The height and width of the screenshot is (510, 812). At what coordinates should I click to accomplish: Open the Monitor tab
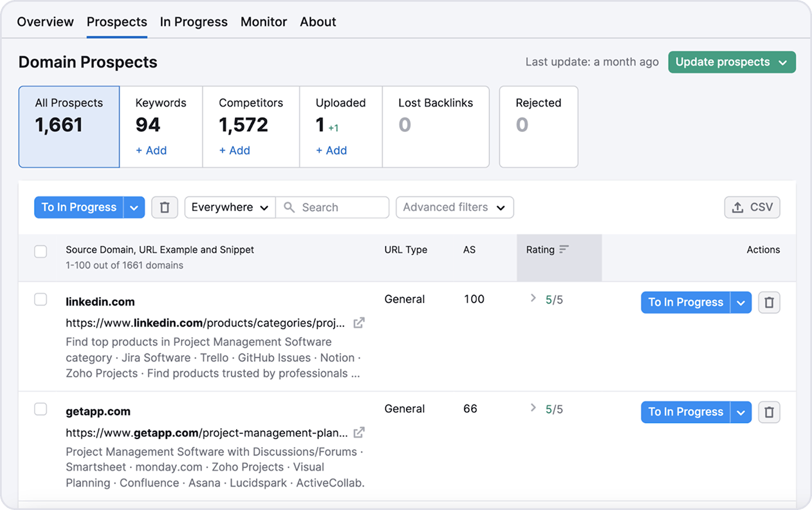[264, 22]
